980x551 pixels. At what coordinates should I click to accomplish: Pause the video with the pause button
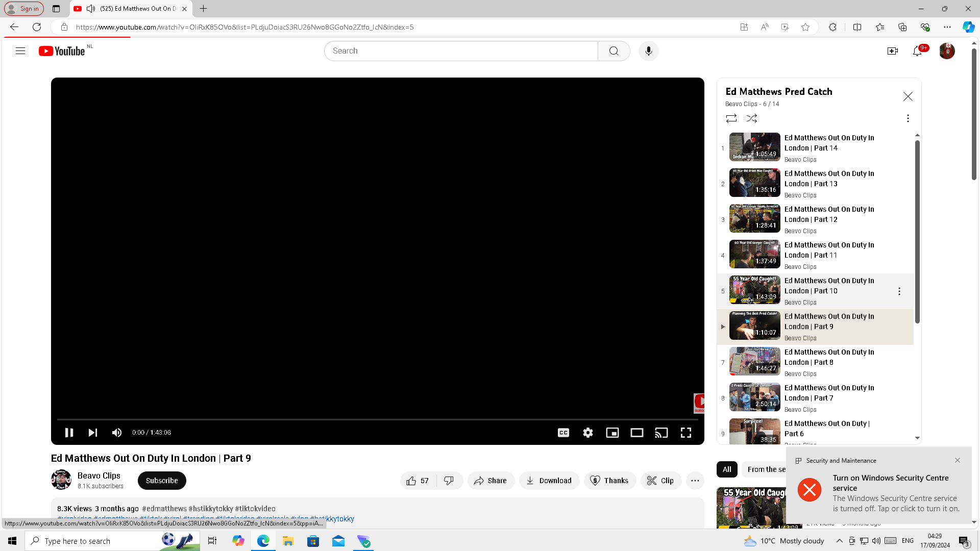69,433
